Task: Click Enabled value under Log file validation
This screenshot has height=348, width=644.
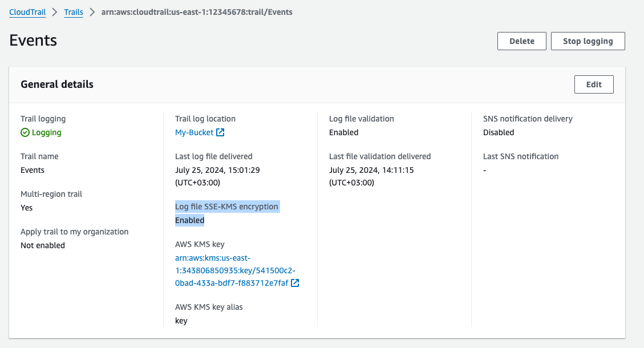Action: [344, 132]
